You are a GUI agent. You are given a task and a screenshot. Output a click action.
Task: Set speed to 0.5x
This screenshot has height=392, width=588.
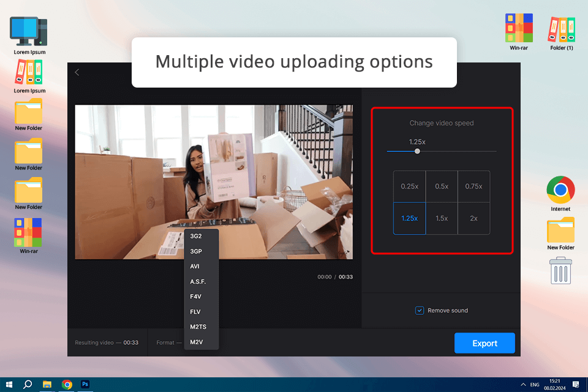(x=442, y=186)
